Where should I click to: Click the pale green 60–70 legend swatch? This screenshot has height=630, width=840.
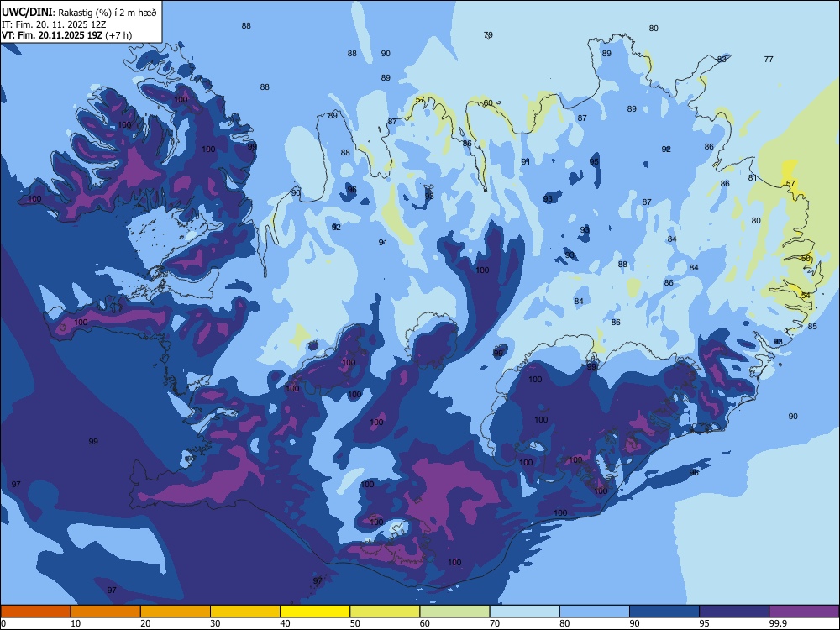pos(454,612)
